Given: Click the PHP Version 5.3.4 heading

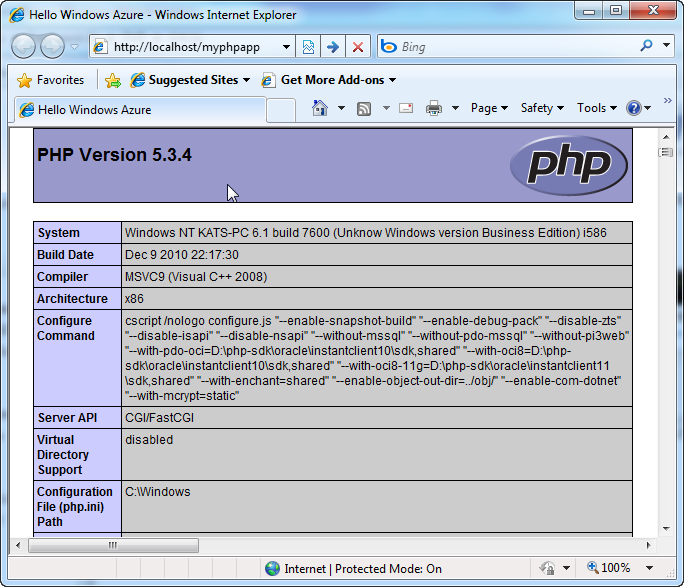Looking at the screenshot, I should (114, 155).
